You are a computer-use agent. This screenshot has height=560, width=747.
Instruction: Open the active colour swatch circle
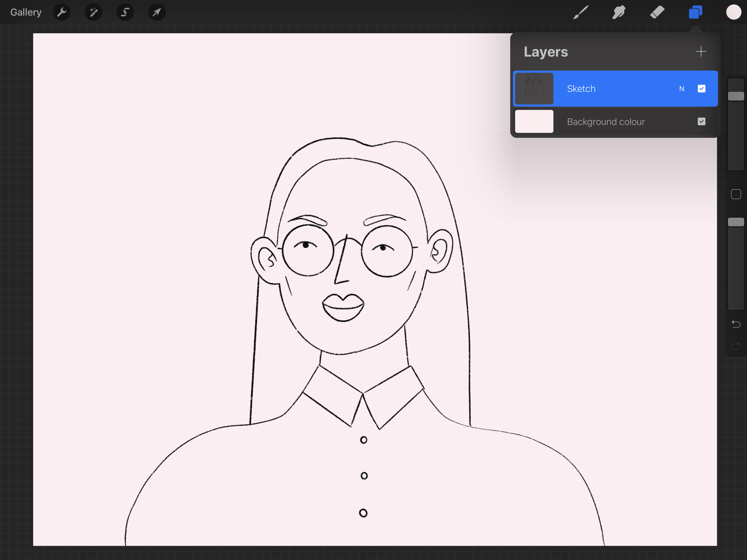tap(734, 13)
